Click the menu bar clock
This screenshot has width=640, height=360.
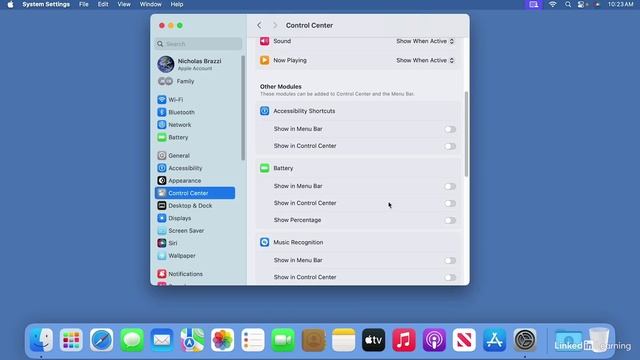(620, 4)
